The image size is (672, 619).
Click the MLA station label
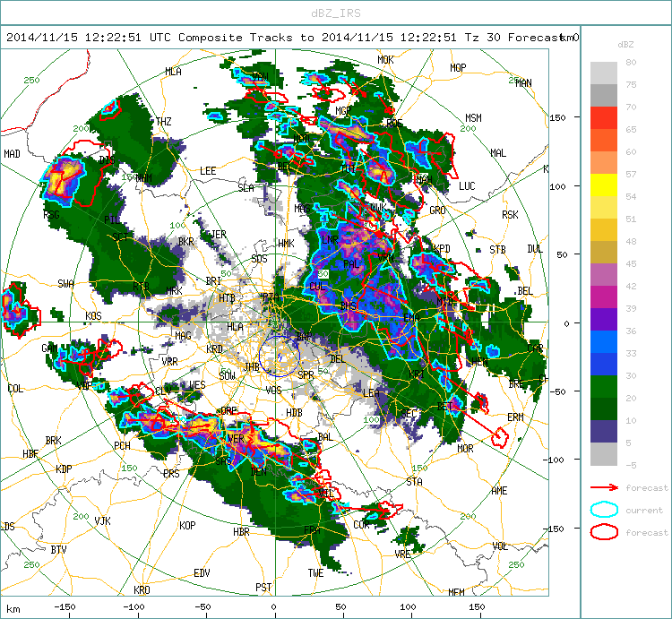[173, 72]
